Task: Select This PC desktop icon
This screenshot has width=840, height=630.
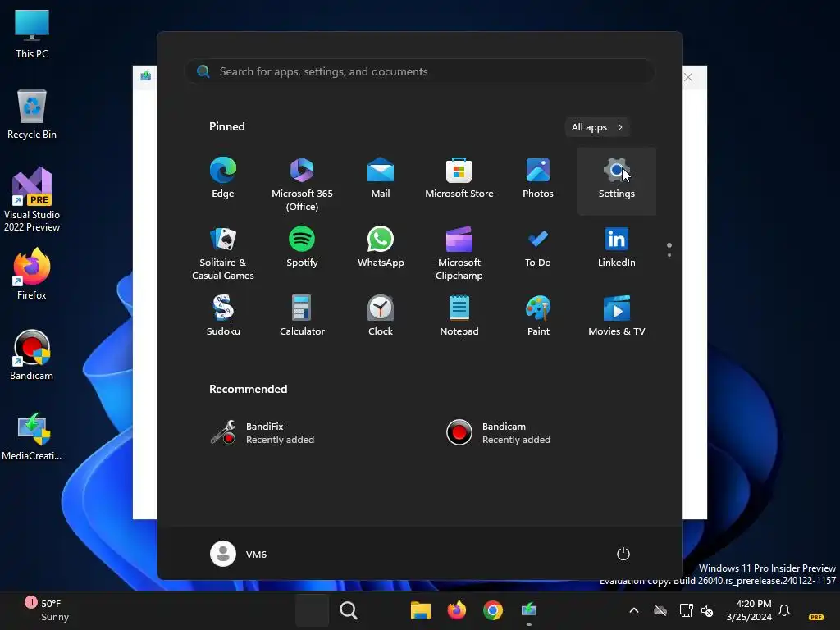Action: 32,34
